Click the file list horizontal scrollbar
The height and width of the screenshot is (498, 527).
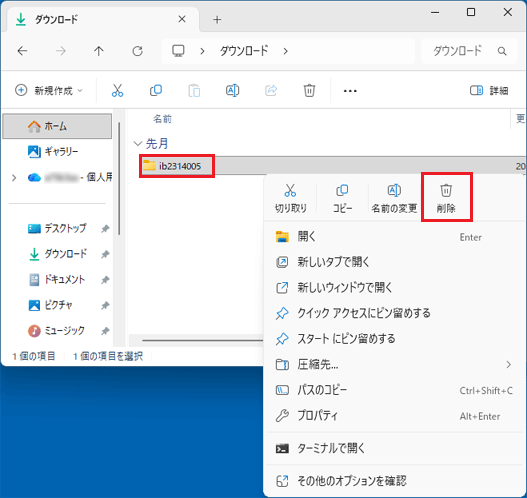203,340
